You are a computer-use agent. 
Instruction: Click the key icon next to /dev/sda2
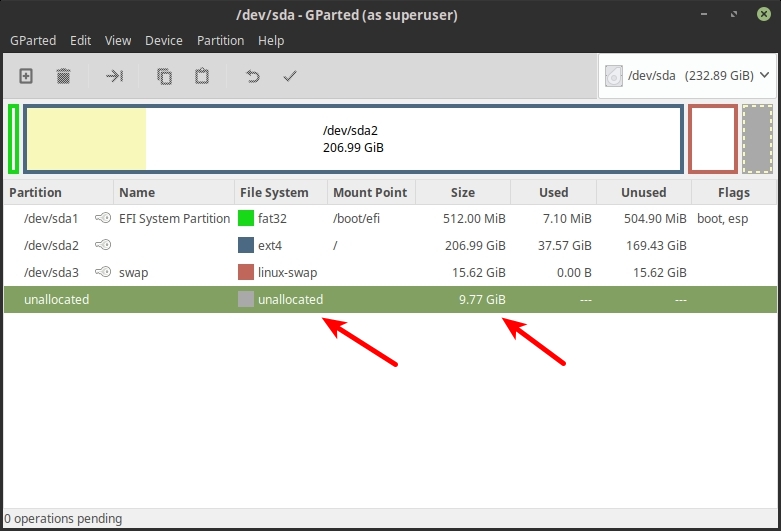[103, 245]
